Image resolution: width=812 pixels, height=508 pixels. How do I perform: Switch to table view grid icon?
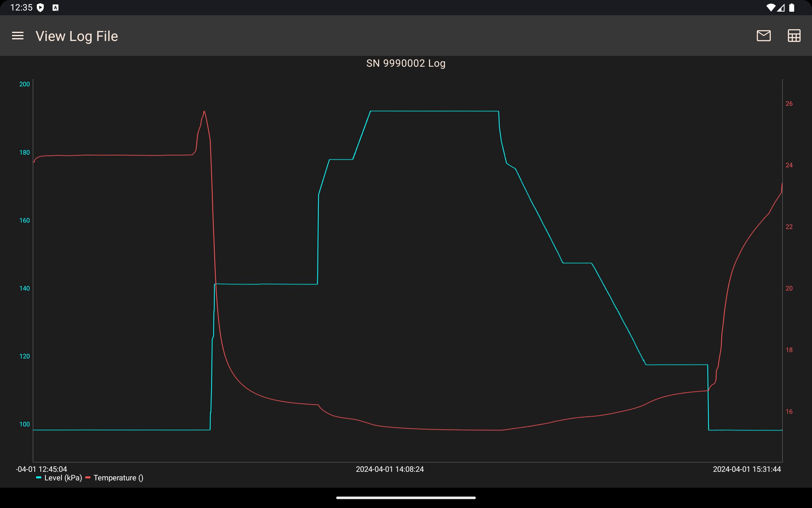(x=794, y=36)
